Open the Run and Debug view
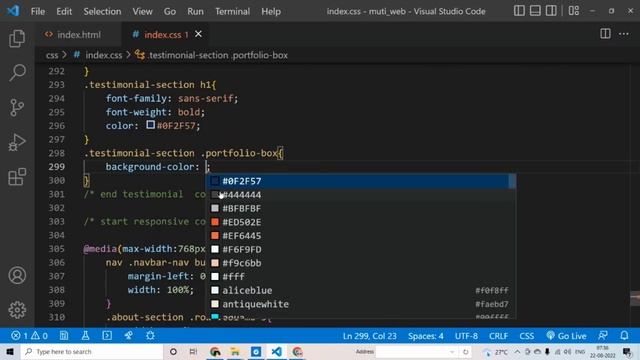This screenshot has width=640, height=360. [17, 142]
